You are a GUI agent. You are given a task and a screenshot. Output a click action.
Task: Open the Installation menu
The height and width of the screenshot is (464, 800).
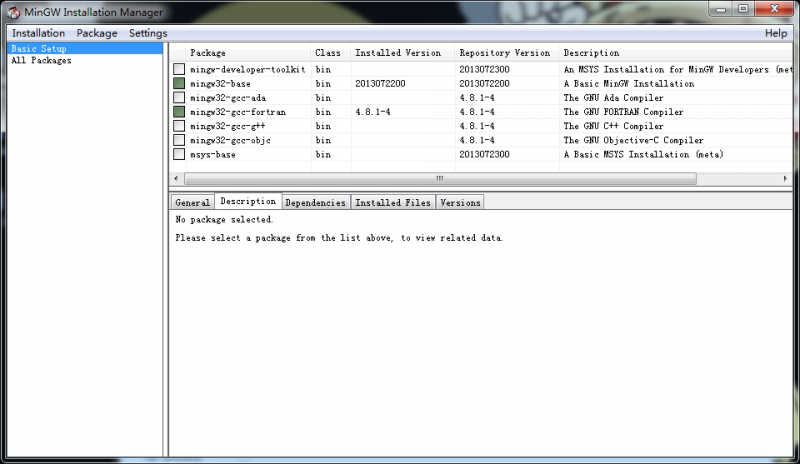coord(39,33)
